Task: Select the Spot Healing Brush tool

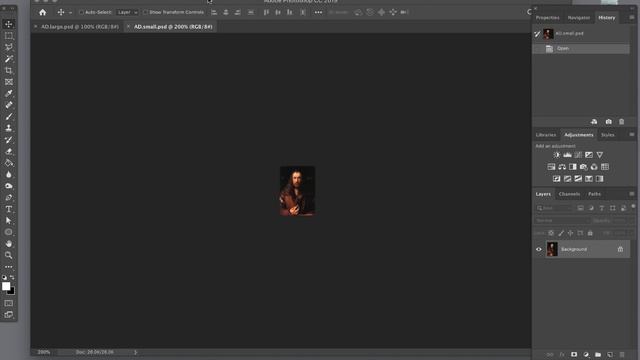Action: 9,105
